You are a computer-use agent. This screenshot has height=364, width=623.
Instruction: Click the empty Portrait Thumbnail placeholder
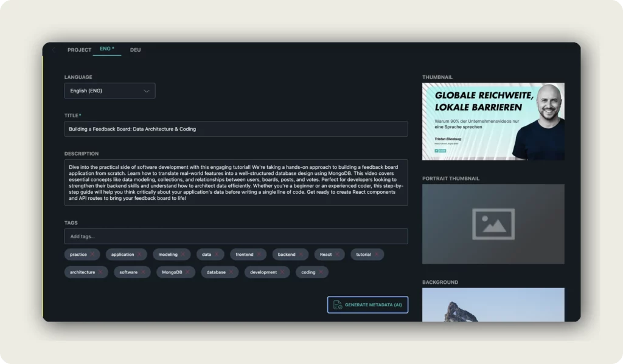tap(493, 224)
